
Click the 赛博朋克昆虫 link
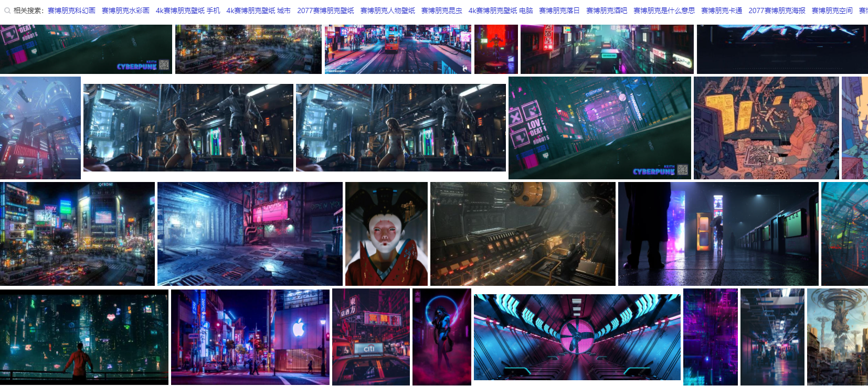click(x=442, y=10)
